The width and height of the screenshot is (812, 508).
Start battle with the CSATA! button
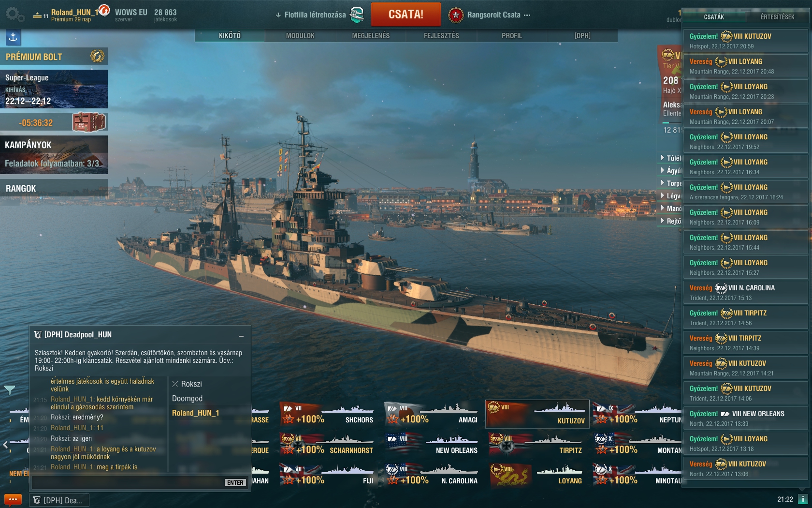(x=406, y=15)
